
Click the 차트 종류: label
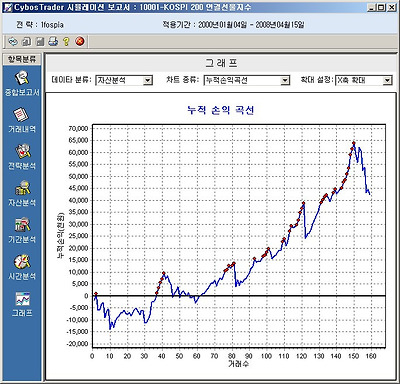[182, 80]
